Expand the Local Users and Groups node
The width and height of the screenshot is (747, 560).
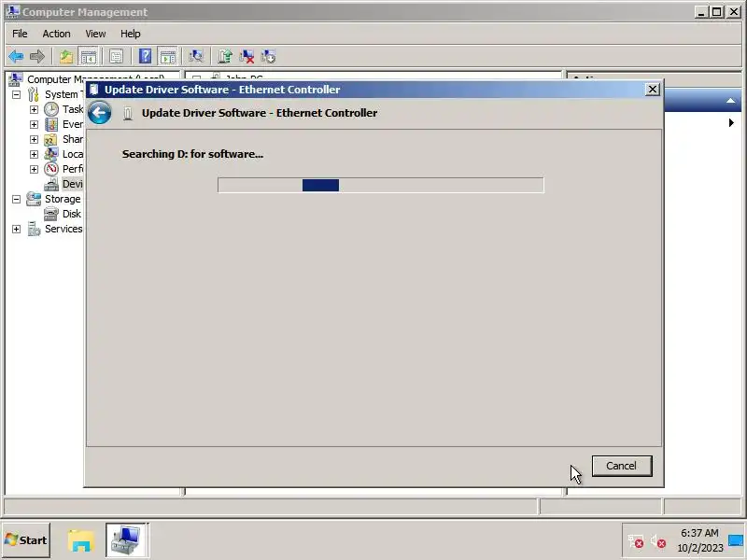coord(34,154)
